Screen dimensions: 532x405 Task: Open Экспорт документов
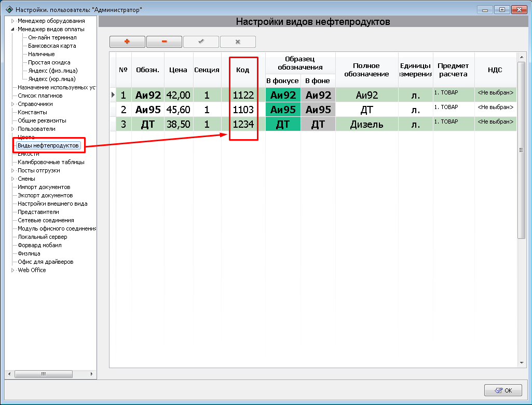click(45, 196)
